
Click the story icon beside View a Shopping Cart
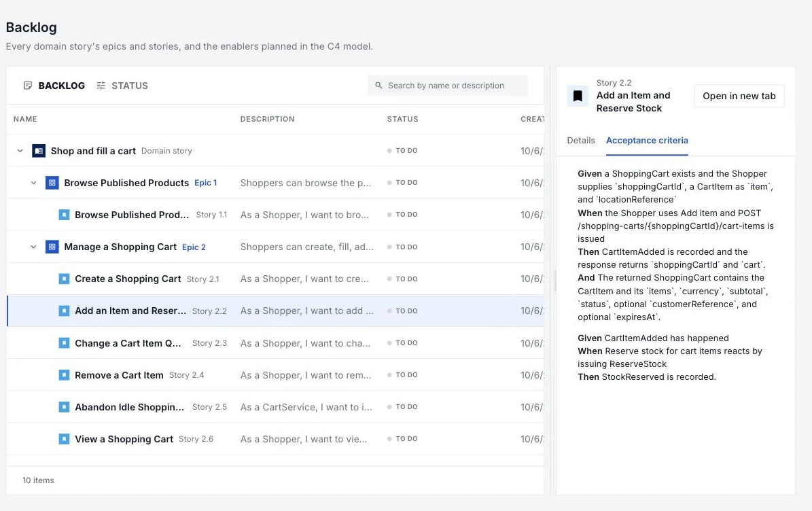coord(65,439)
